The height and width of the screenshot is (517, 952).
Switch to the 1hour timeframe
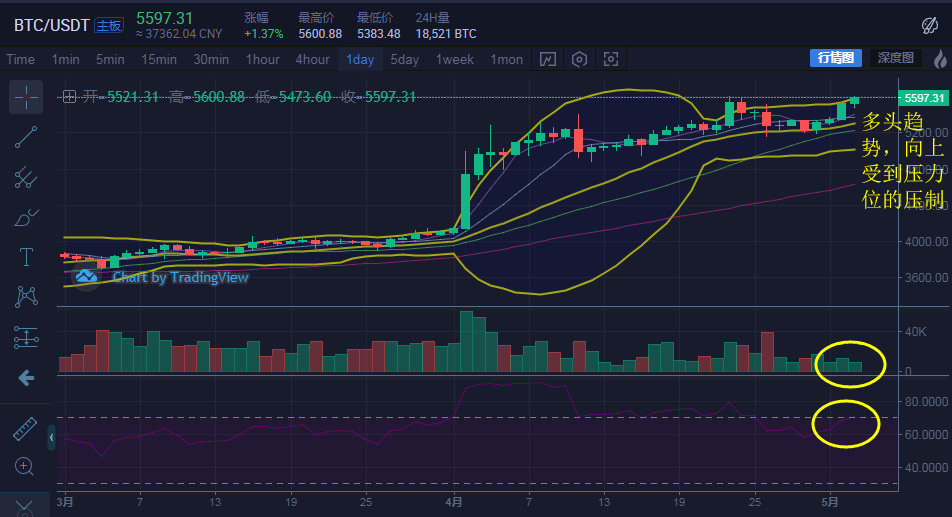point(262,59)
